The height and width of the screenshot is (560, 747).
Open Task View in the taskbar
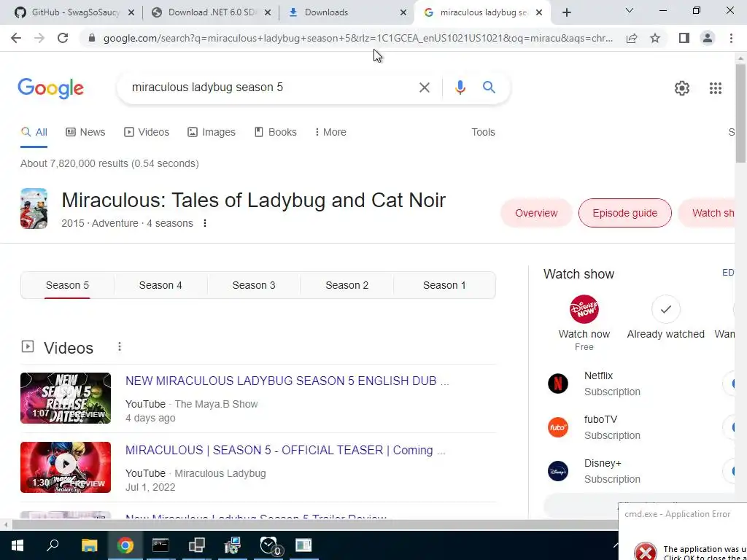(196, 545)
